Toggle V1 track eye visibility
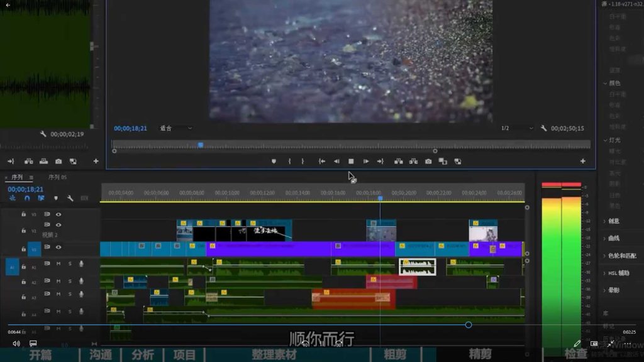The image size is (644, 362). 58,247
